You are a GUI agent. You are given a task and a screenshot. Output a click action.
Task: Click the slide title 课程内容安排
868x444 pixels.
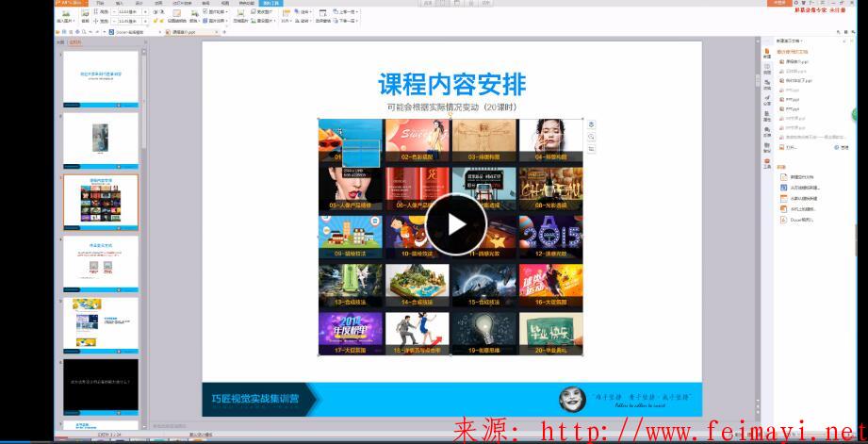click(451, 84)
